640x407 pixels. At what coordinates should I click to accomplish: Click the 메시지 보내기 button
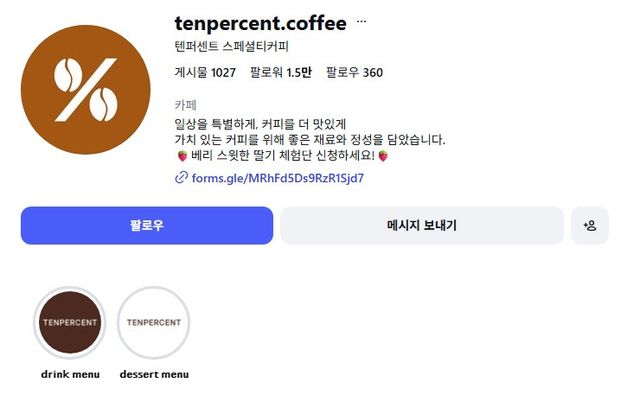click(x=421, y=226)
